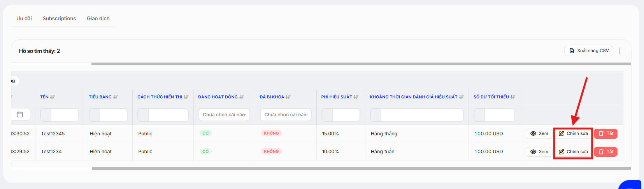Open ĐÃ BỊ KHÓA filter dropdown
This screenshot has height=189, width=644.
tap(286, 115)
